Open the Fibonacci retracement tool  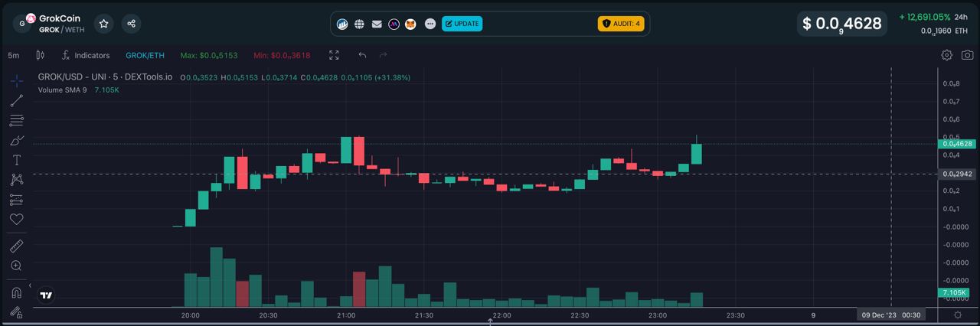16,120
